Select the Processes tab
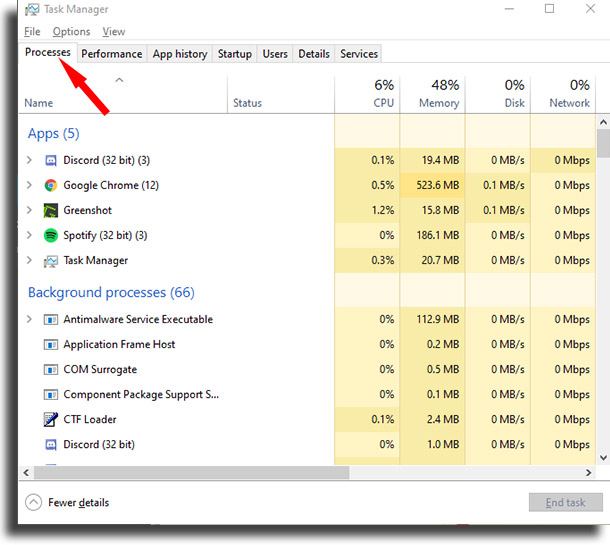The image size is (610, 545). tap(48, 52)
